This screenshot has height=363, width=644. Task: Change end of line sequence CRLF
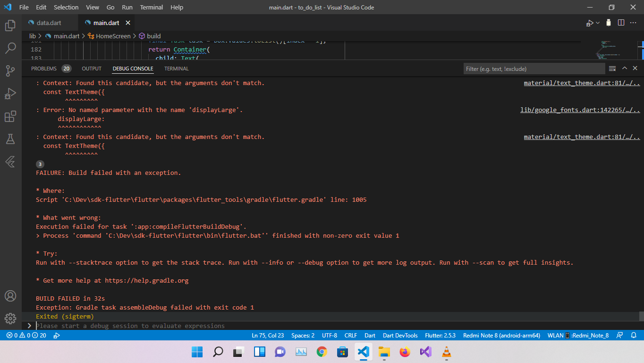pos(351,336)
